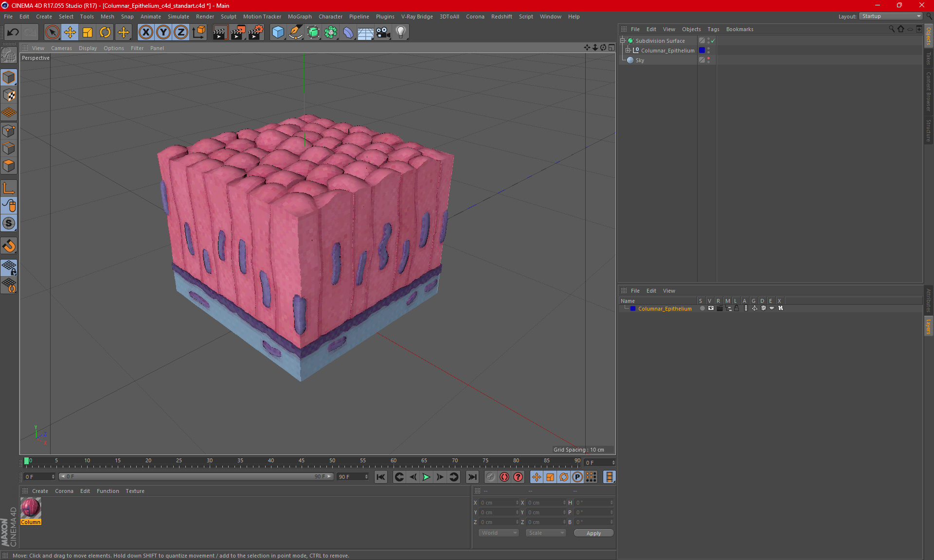Select the Rotate tool
This screenshot has width=934, height=560.
[105, 33]
